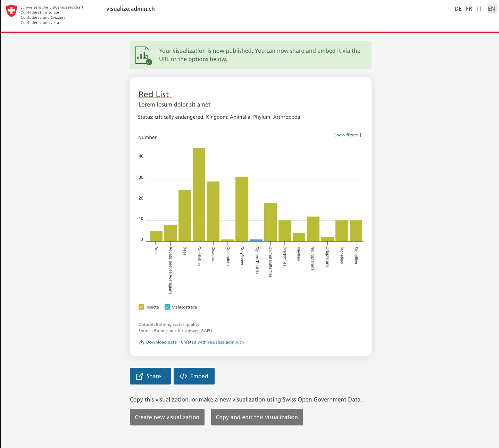Click Source: Bundesamt für Umwelt BAFU text
The image size is (499, 448).
[x=175, y=331]
